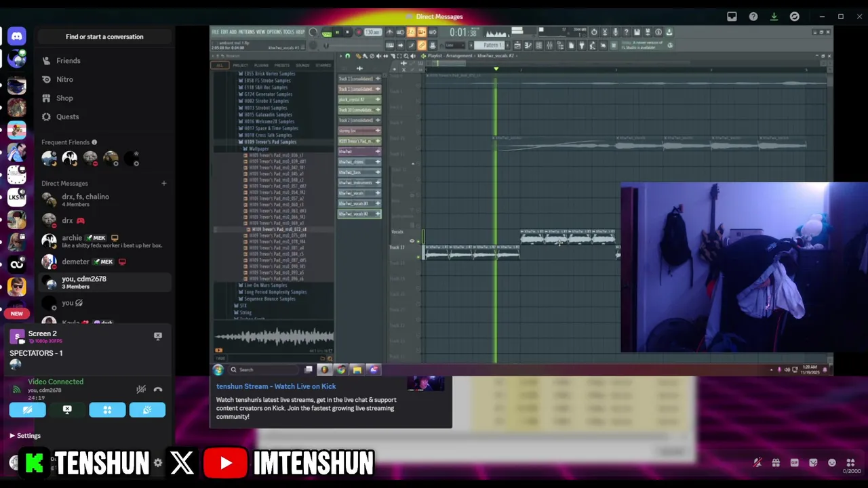Open server with sunglasses man avatar
Screen dimensions: 868x488
[x=17, y=286]
